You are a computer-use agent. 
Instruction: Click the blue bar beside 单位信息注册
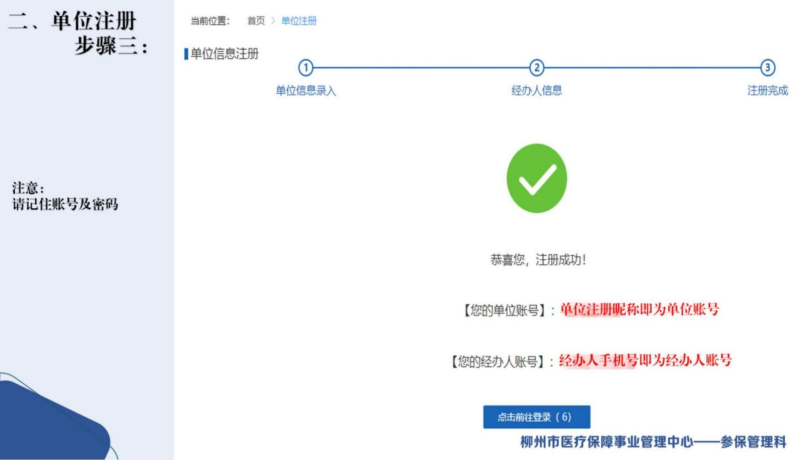tap(186, 54)
